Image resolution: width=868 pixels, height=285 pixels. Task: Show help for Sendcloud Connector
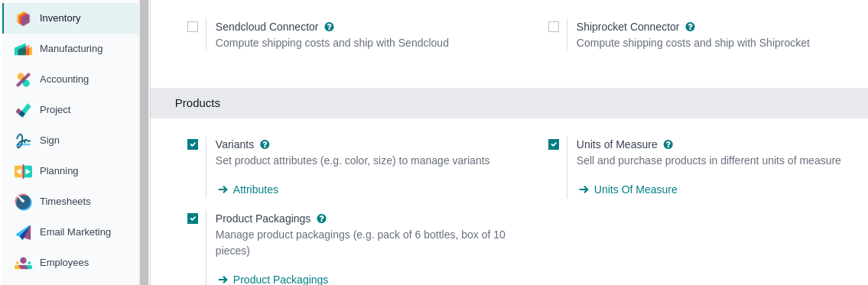330,27
